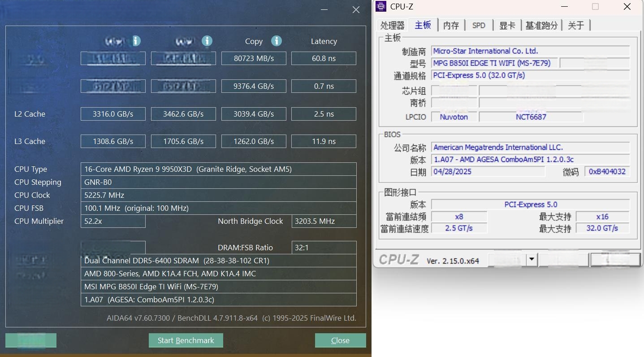Image resolution: width=644 pixels, height=357 pixels.
Task: Click the info icon next to Copy
Action: click(x=277, y=41)
